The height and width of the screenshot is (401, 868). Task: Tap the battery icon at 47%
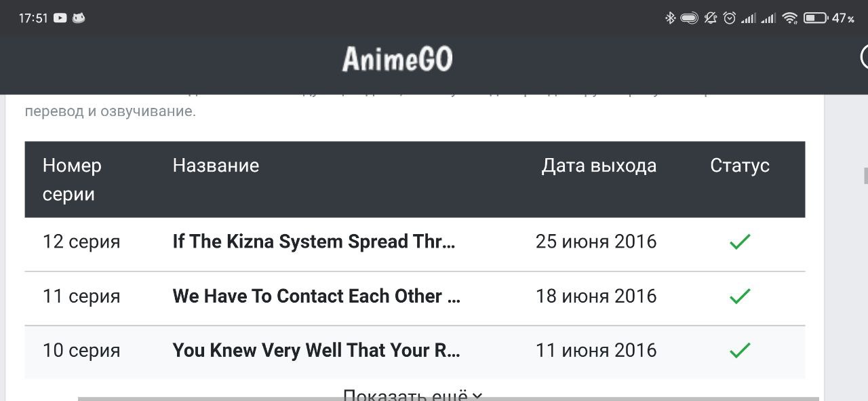click(815, 18)
